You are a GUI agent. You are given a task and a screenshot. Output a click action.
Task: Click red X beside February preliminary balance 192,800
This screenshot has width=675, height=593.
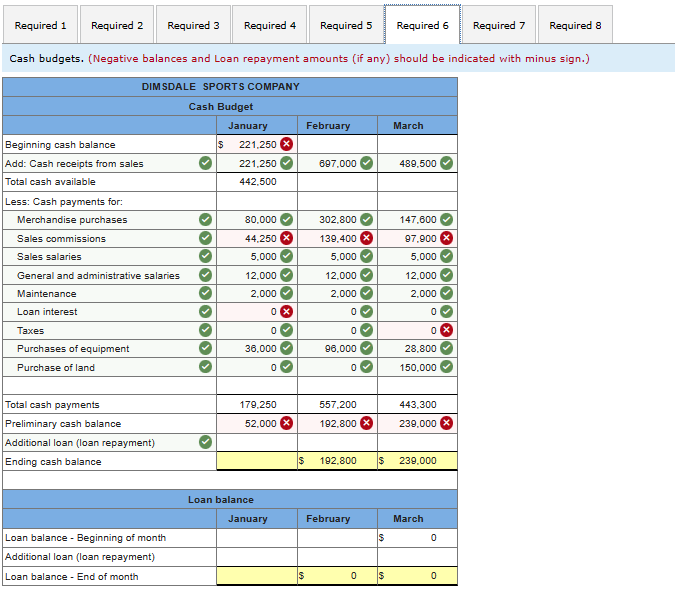(366, 423)
